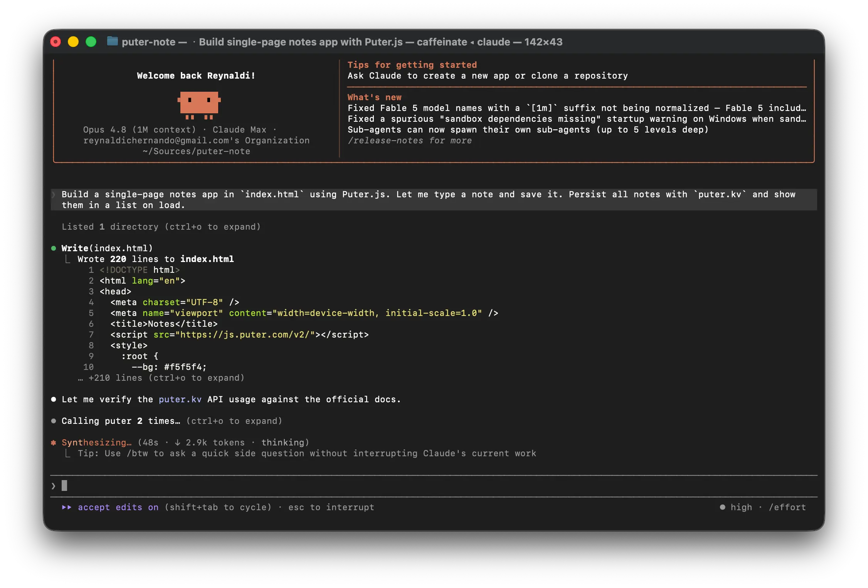The image size is (868, 588).
Task: Click the green bullet beside Write(index.html)
Action: point(54,248)
